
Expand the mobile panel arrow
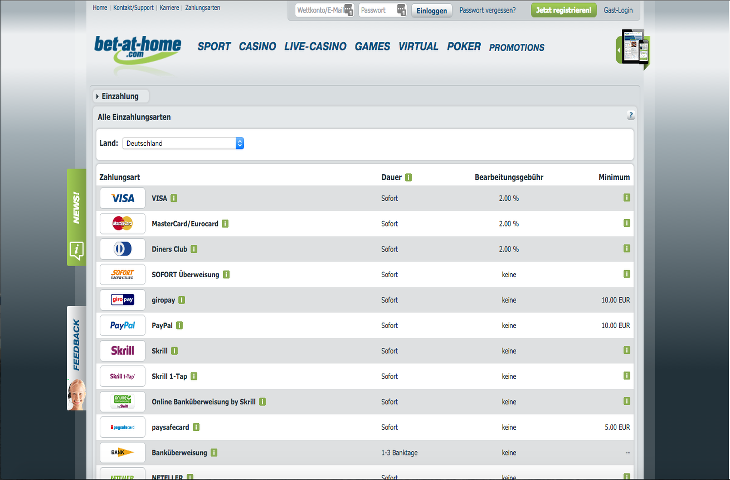click(x=619, y=50)
